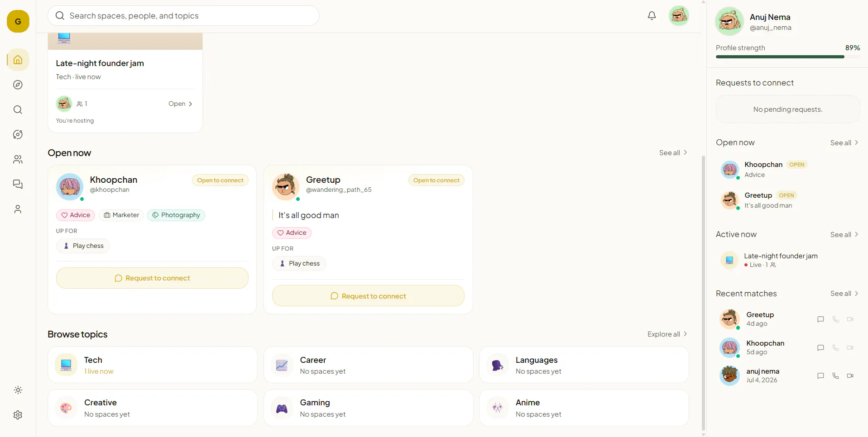Click the '89%' profile strength value
Viewport: 868px width, 437px height.
coord(853,48)
